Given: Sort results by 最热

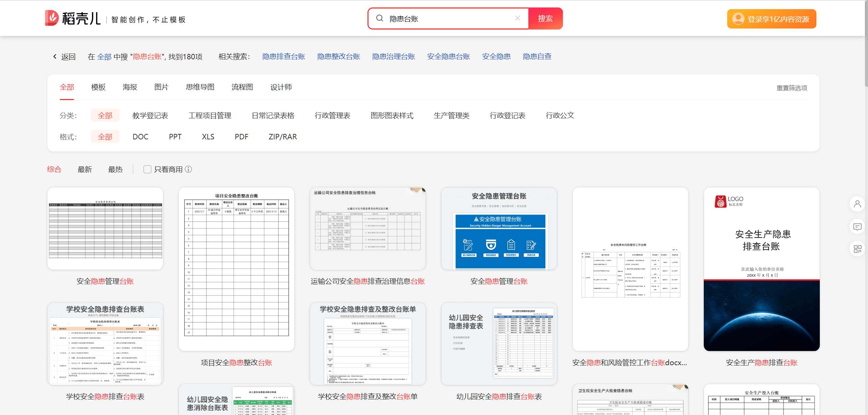Looking at the screenshot, I should 115,169.
